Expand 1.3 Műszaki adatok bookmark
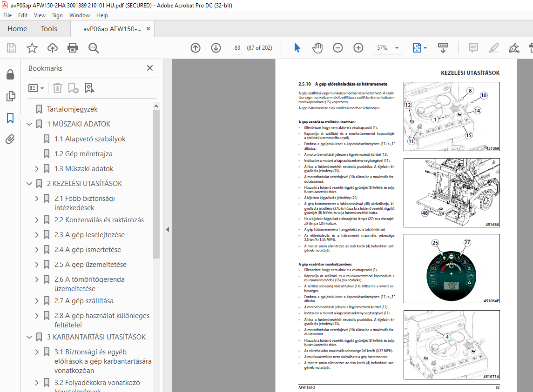The width and height of the screenshot is (533, 392). [x=37, y=169]
